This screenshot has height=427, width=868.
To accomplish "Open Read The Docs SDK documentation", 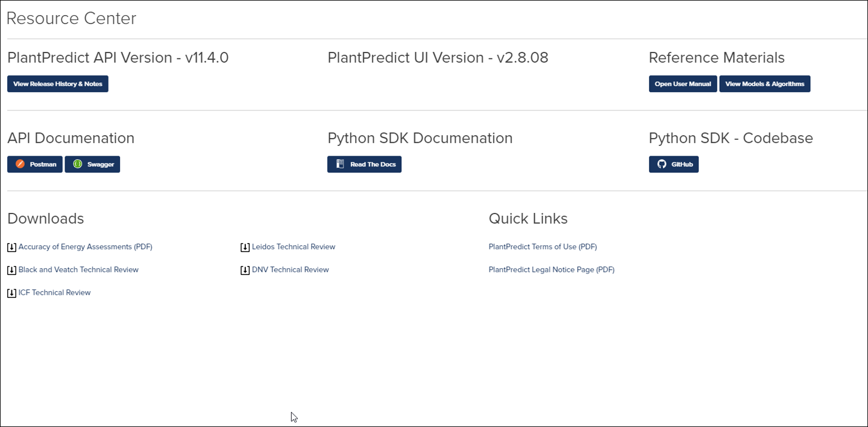I will (365, 164).
